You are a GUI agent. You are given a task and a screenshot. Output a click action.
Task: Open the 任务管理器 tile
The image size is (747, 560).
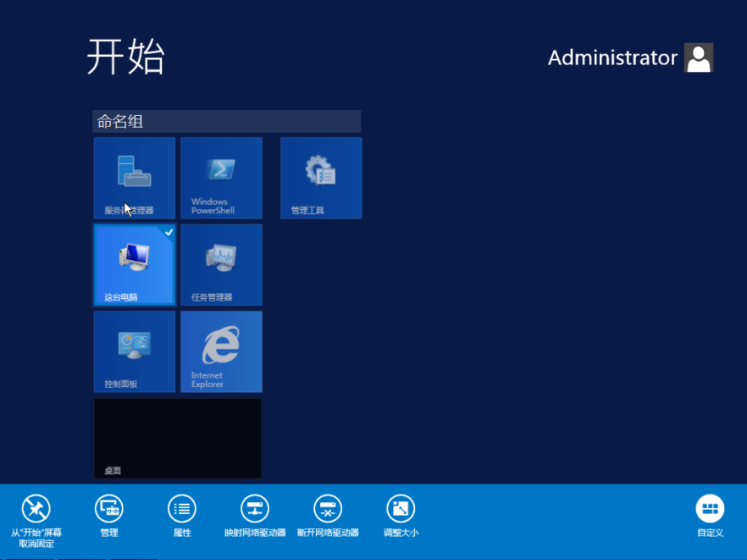222,265
